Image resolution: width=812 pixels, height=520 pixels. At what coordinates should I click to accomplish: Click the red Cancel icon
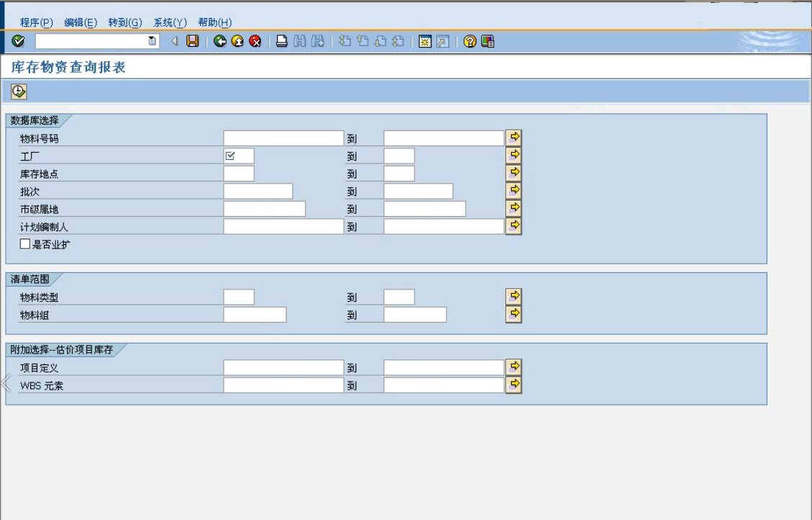tap(255, 41)
